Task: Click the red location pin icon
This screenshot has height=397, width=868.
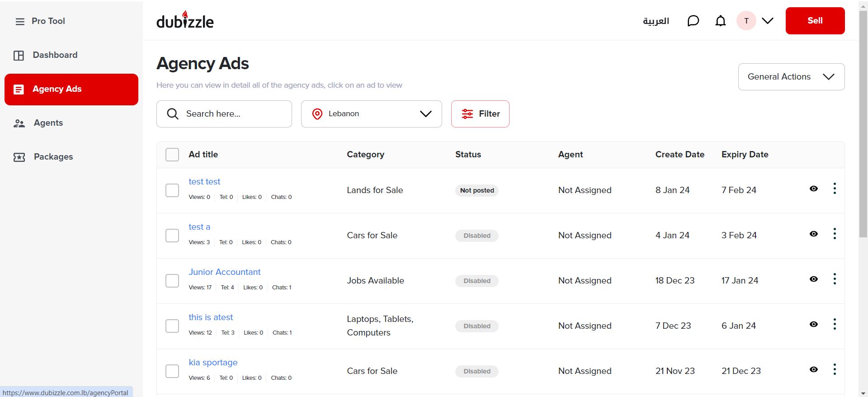Action: point(317,114)
